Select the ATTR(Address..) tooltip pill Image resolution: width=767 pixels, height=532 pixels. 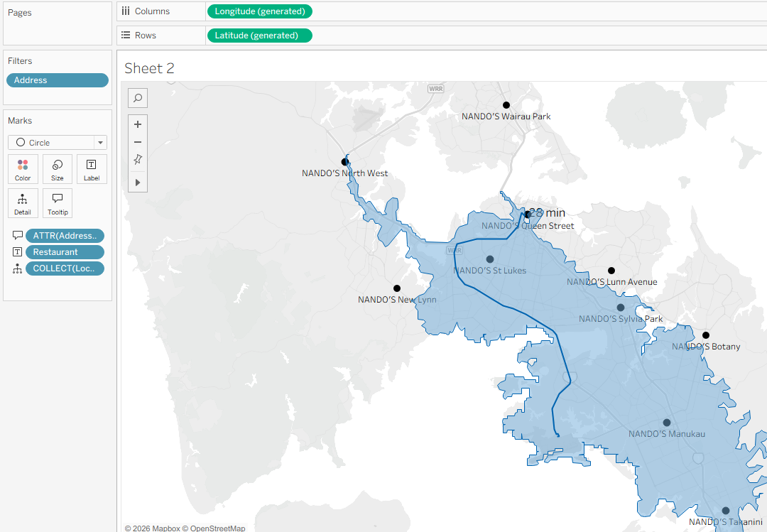[x=65, y=235]
